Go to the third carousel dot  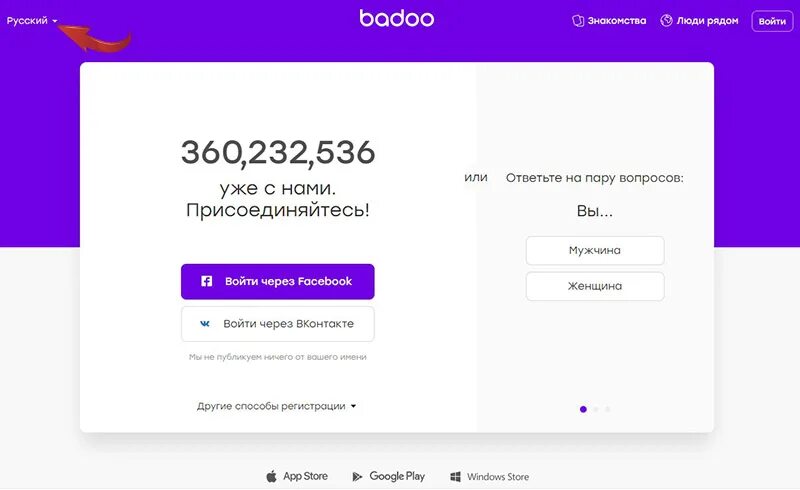coord(608,409)
